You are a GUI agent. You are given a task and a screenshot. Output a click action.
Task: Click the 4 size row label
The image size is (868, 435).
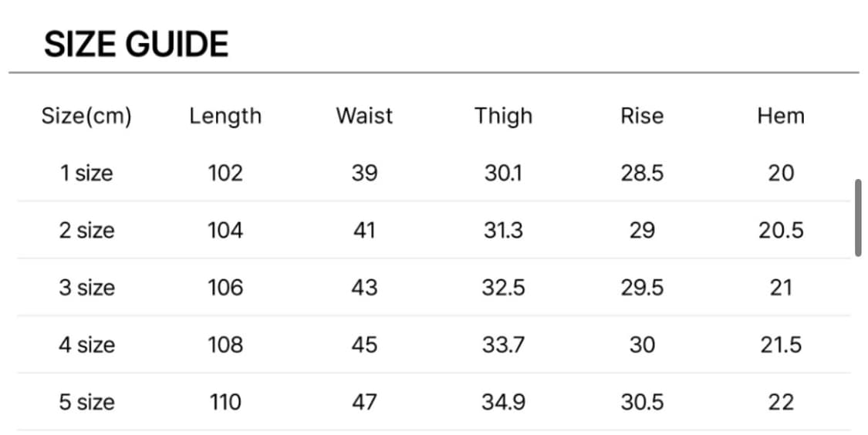click(86, 345)
